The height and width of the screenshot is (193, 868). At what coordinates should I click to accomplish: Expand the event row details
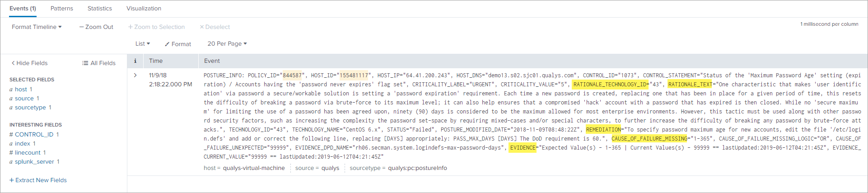tap(135, 75)
